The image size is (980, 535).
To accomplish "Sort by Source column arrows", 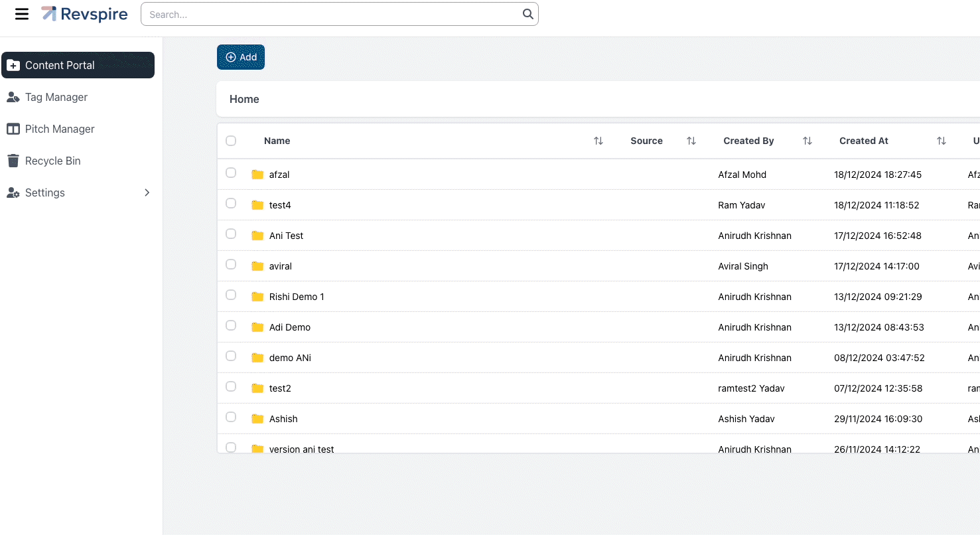I will (x=691, y=141).
